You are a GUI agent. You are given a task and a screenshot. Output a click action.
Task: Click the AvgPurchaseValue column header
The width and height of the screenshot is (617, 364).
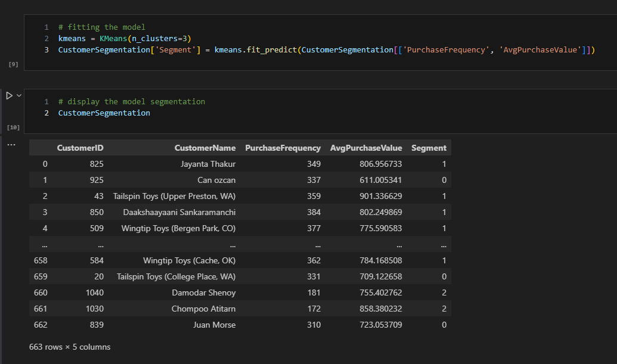[x=366, y=148]
